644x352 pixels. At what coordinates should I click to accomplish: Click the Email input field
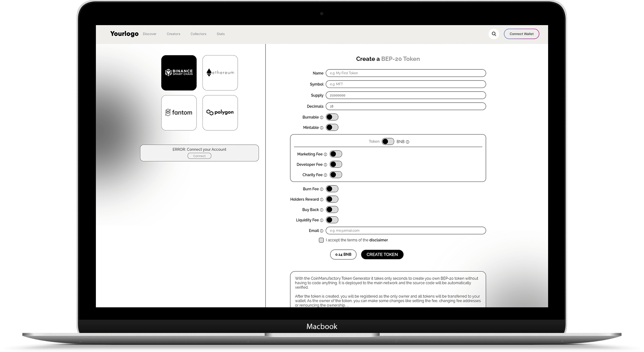[x=408, y=230]
